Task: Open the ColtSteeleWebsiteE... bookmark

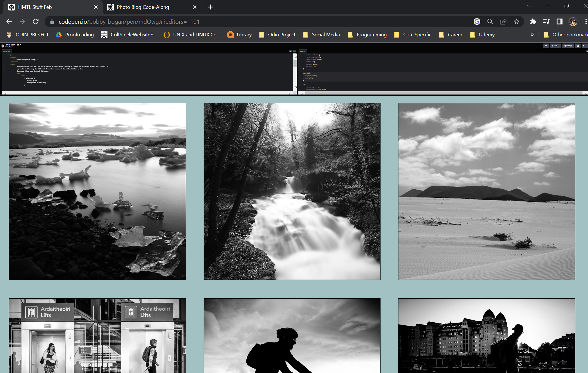Action: [129, 34]
